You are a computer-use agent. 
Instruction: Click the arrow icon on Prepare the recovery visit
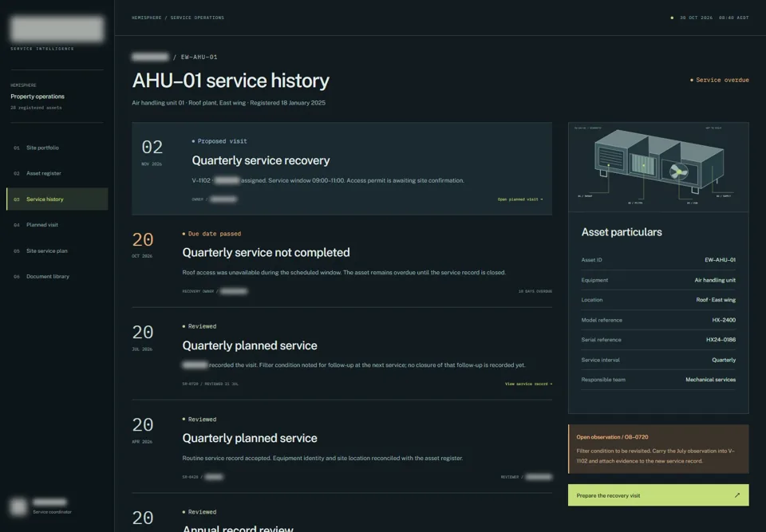tap(736, 495)
